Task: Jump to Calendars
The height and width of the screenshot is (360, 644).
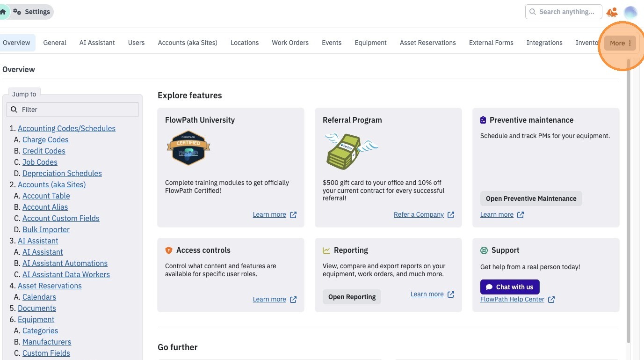Action: pyautogui.click(x=39, y=297)
